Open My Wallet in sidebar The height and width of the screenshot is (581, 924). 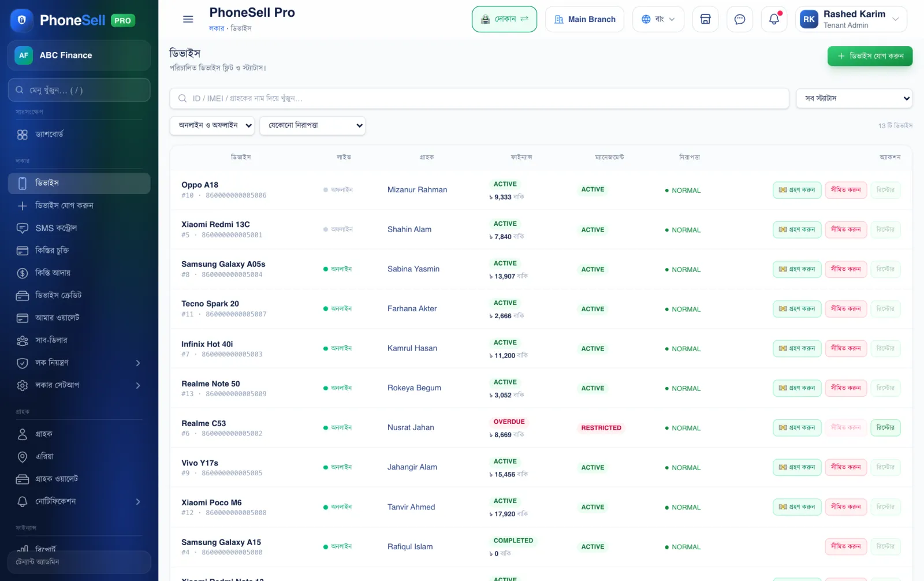79,318
